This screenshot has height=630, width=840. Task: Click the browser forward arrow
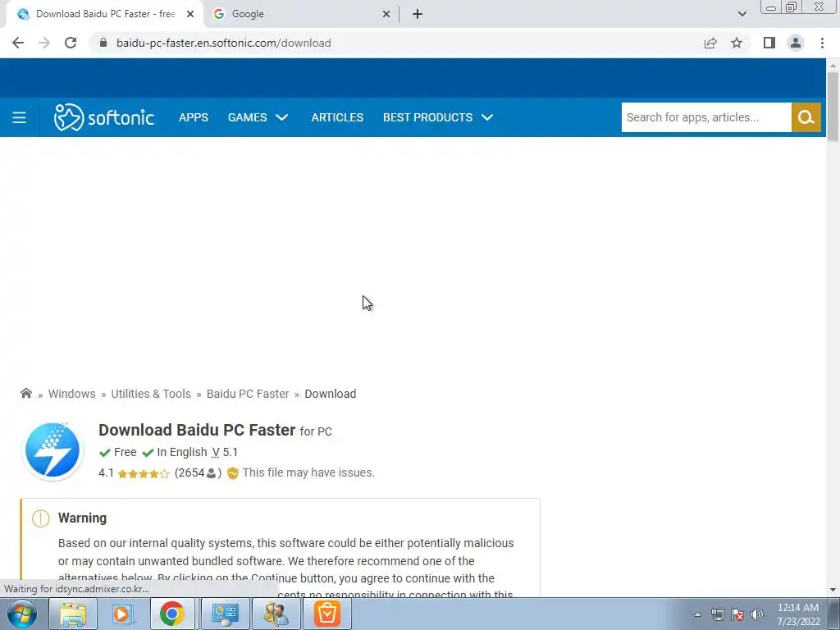(x=44, y=43)
